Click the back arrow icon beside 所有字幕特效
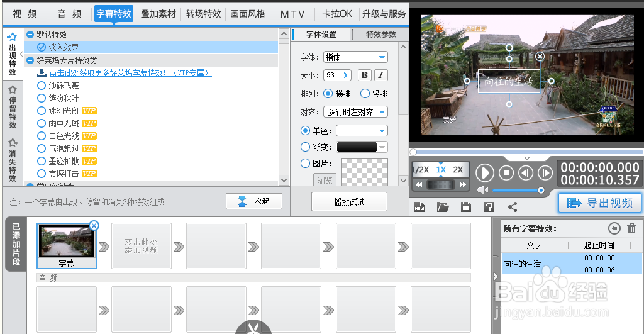The width and height of the screenshot is (644, 334). 614,228
